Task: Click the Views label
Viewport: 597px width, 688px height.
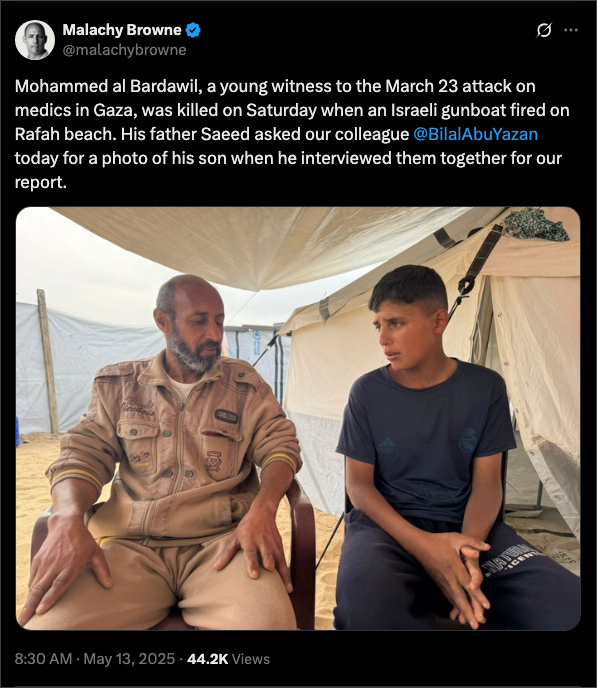Action: pyautogui.click(x=250, y=659)
